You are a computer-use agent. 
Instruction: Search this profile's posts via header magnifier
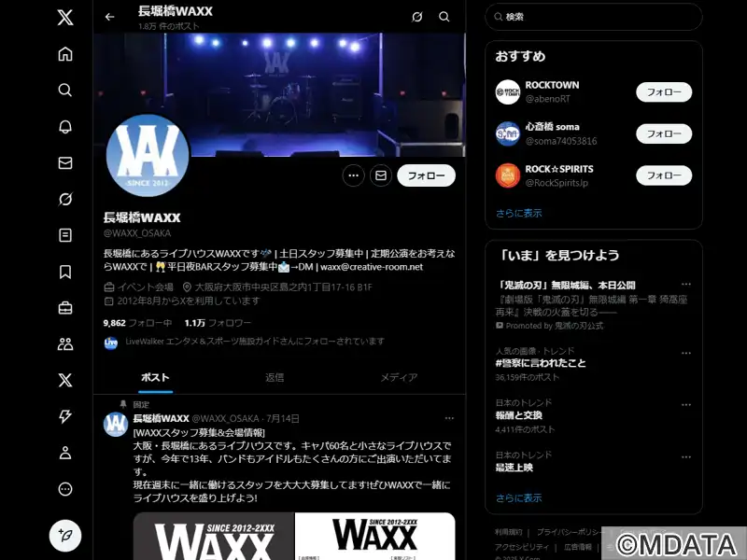coord(444,17)
